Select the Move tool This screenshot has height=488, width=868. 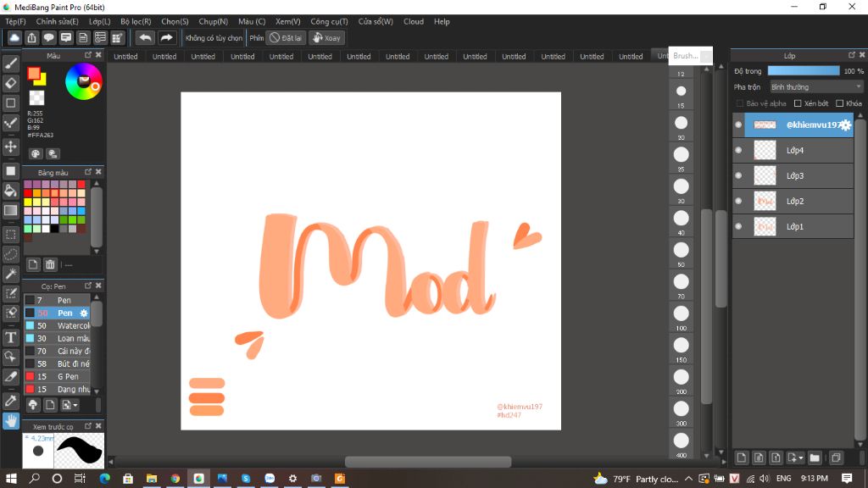10,147
